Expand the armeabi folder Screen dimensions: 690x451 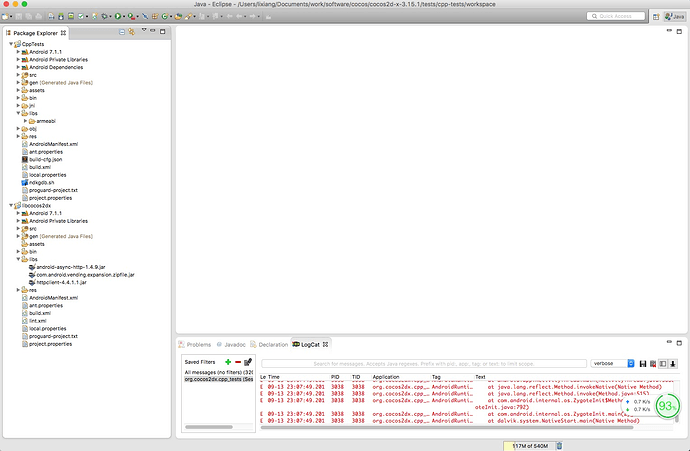pos(26,121)
